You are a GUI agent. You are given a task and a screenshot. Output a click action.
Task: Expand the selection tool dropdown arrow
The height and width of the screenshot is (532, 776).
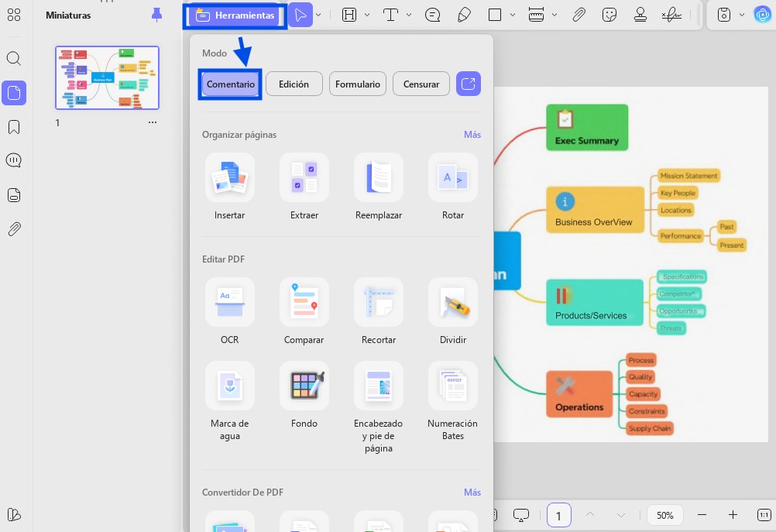point(318,15)
